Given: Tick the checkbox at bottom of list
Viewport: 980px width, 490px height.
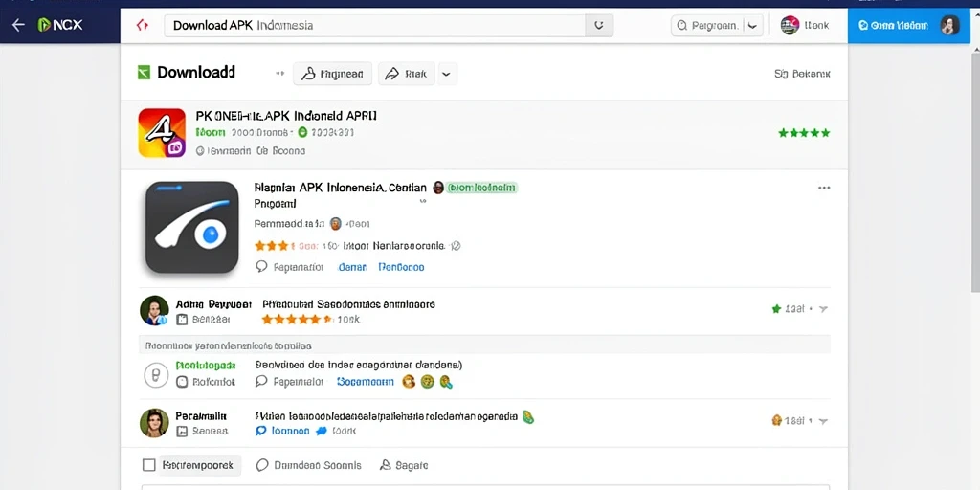Looking at the screenshot, I should [x=148, y=465].
